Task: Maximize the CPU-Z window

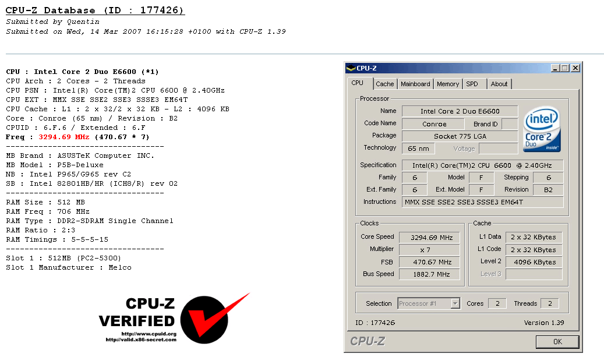Action: coord(565,68)
